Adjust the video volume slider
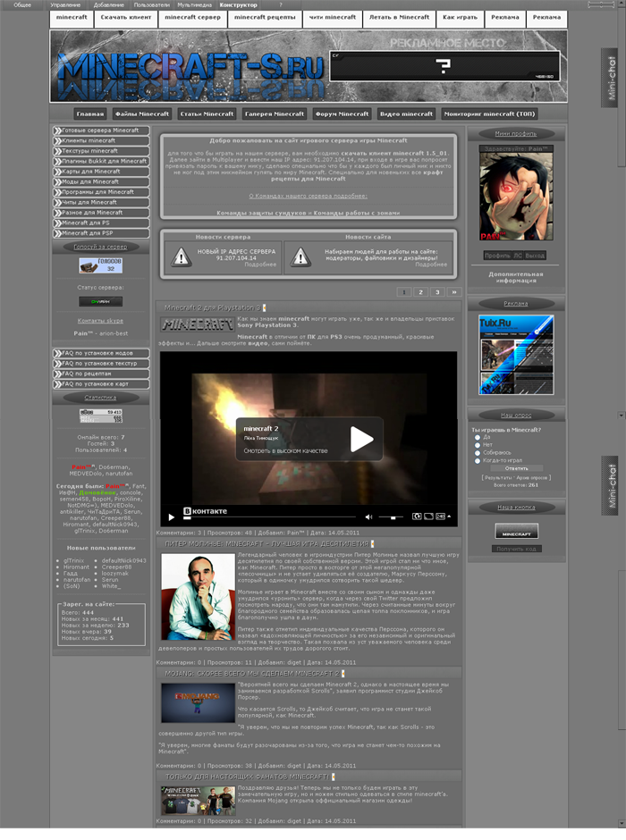This screenshot has width=626, height=840. 391,517
